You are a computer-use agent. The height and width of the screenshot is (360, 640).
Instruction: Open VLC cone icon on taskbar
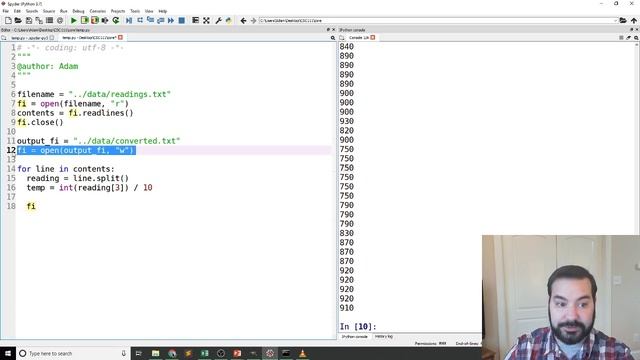tap(302, 353)
